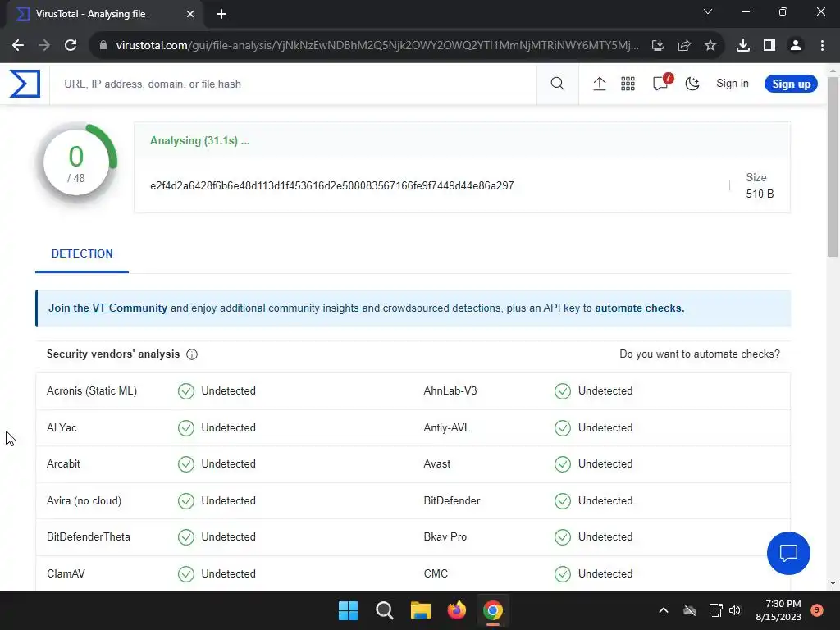Viewport: 840px width, 630px height.
Task: Click the ClamAV vendor name
Action: click(x=66, y=573)
